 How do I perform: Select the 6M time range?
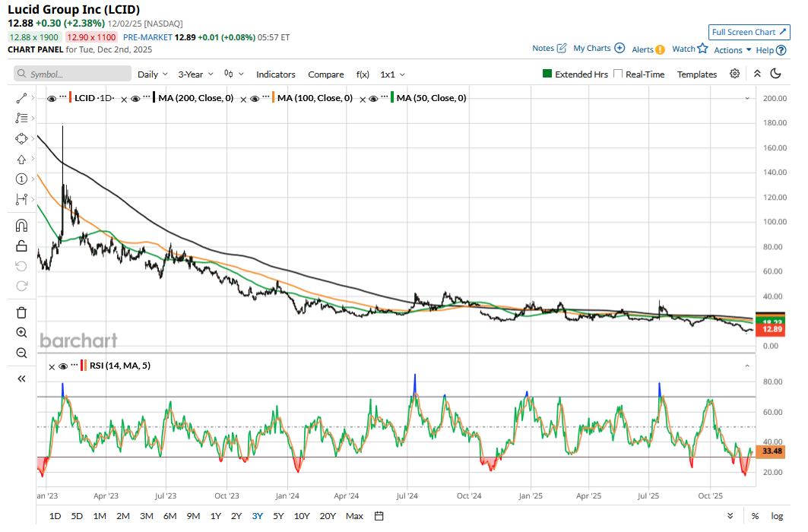170,516
